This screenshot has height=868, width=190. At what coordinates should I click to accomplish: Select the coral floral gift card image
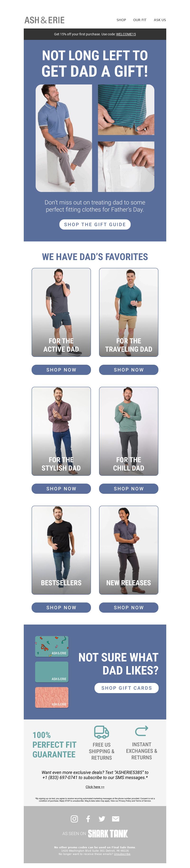(x=52, y=697)
